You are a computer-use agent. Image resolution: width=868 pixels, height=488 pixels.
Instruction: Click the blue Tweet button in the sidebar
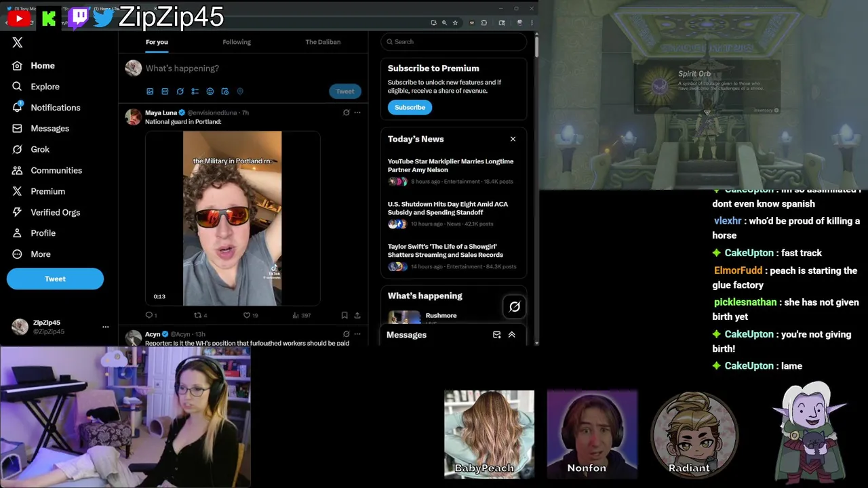click(x=55, y=279)
